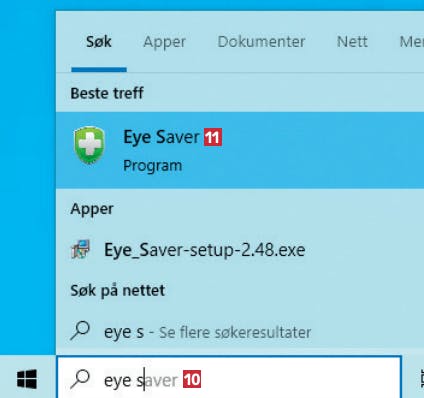Screen dimensions: 424x398
Task: Click the red 11 badge next to Eye Saver
Action: click(213, 137)
